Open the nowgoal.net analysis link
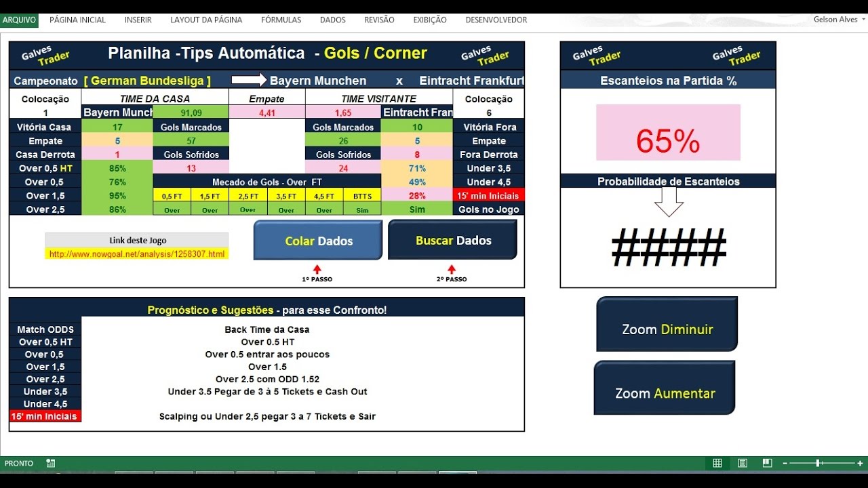Viewport: 868px width, 488px height. (x=137, y=254)
